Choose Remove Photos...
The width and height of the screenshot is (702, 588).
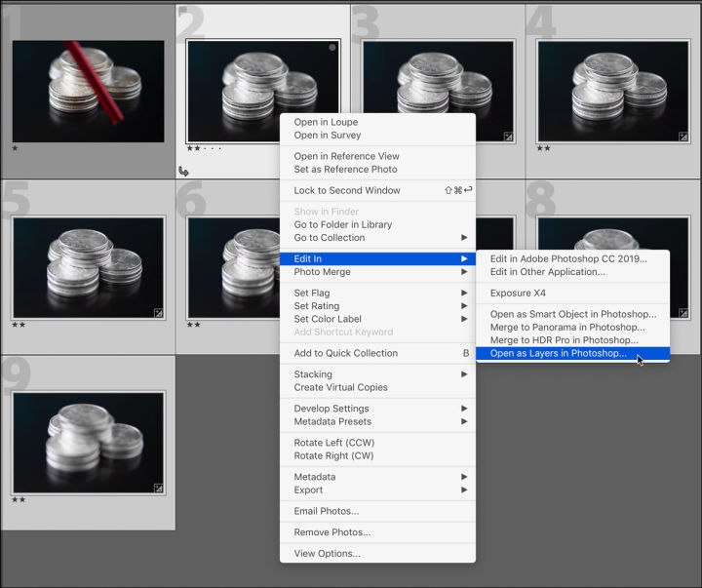pyautogui.click(x=377, y=532)
